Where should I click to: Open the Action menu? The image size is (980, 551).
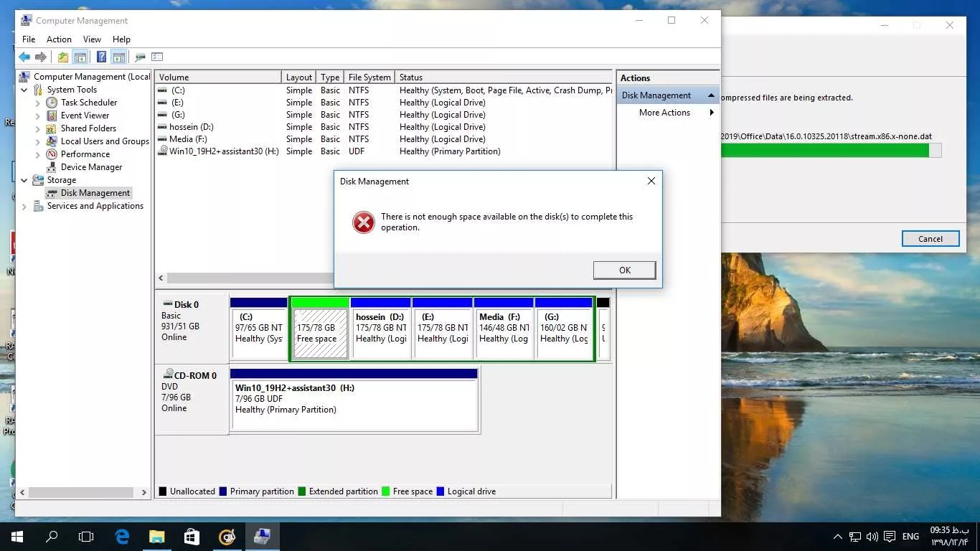tap(59, 39)
